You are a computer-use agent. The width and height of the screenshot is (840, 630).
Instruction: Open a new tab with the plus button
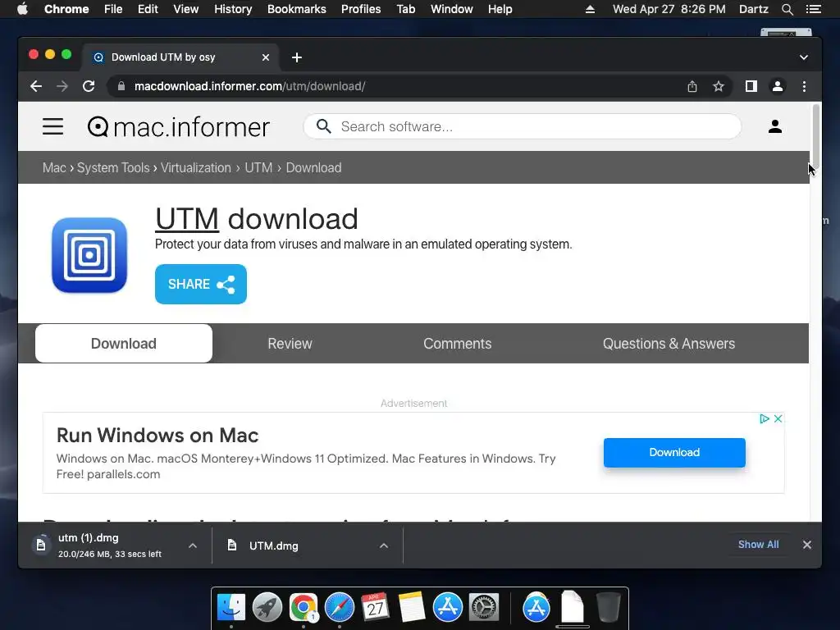click(297, 57)
